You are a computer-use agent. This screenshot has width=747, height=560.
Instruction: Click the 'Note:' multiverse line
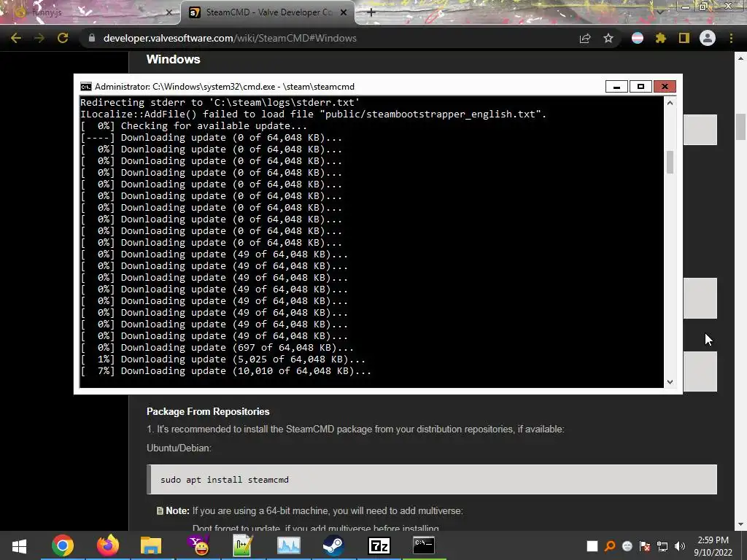[x=309, y=511]
